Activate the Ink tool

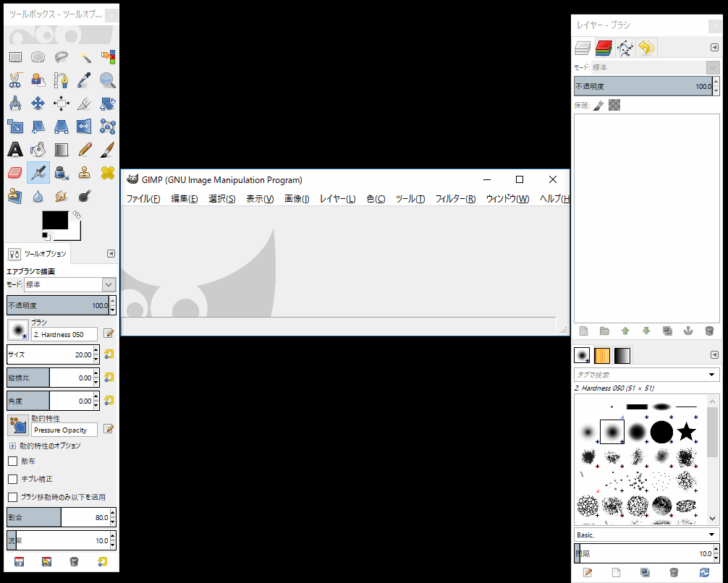pos(62,173)
